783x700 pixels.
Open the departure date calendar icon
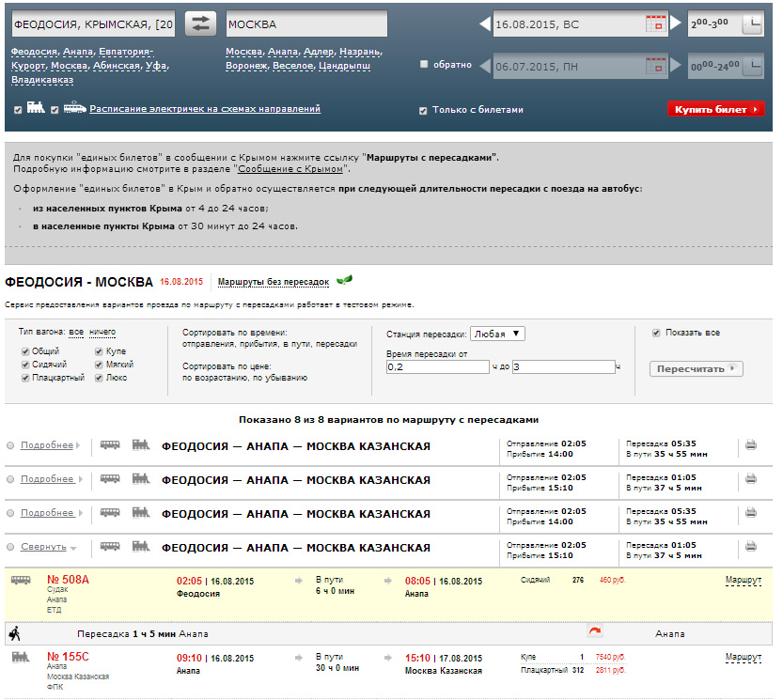pyautogui.click(x=654, y=25)
